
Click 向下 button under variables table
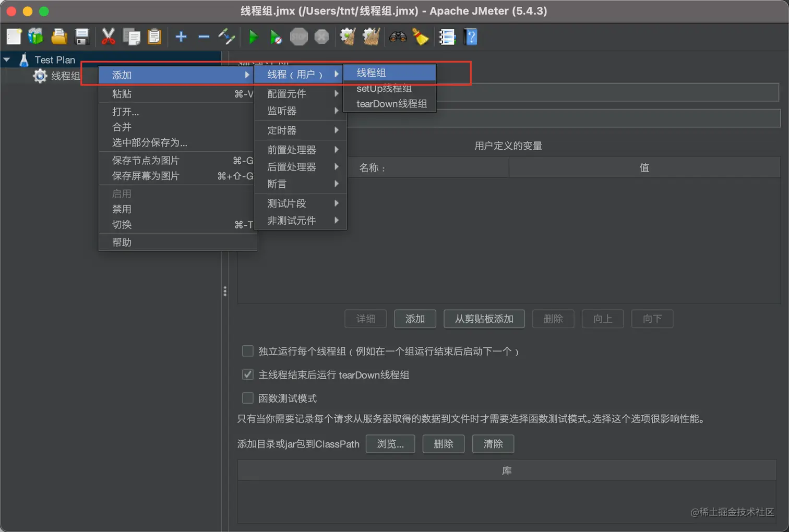coord(652,319)
